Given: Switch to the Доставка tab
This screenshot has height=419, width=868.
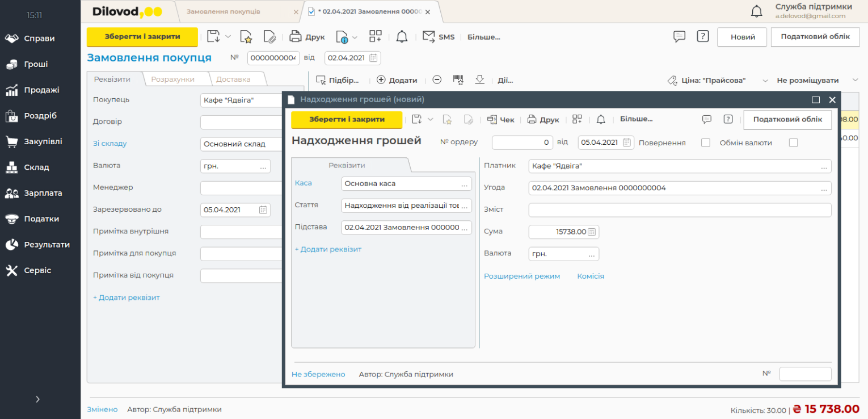Looking at the screenshot, I should tap(233, 79).
